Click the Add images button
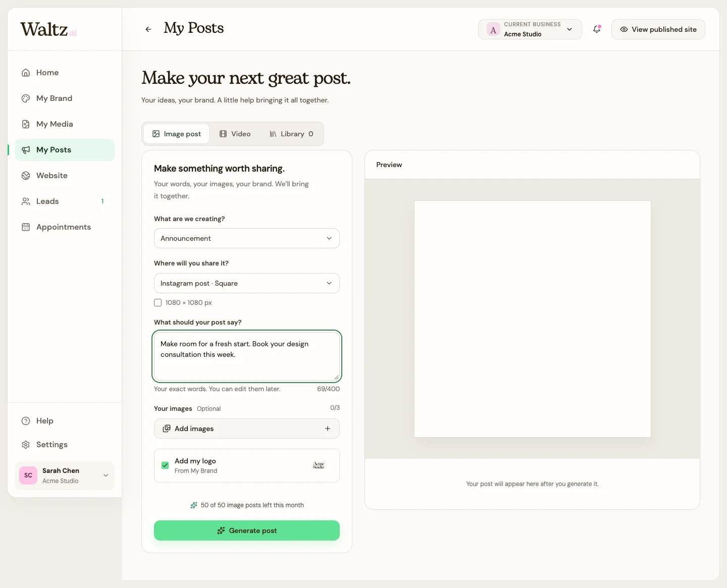Viewport: 727px width, 588px height. pyautogui.click(x=247, y=429)
